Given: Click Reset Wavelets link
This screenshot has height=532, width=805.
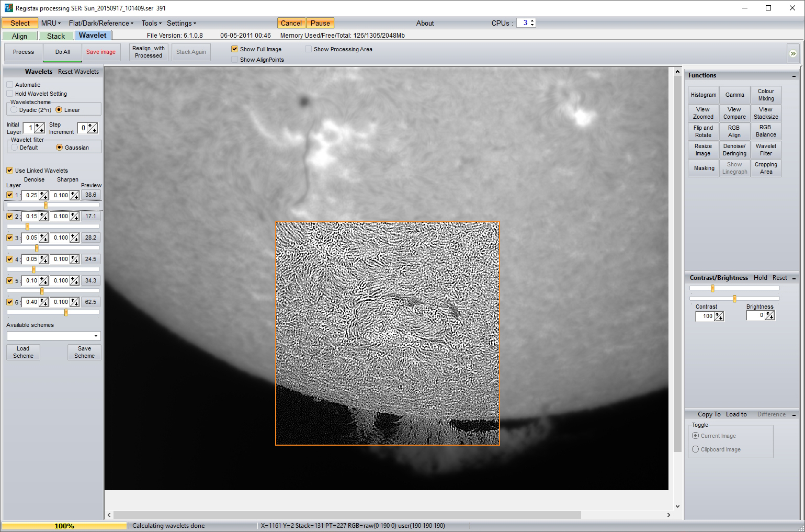Looking at the screenshot, I should click(x=78, y=72).
